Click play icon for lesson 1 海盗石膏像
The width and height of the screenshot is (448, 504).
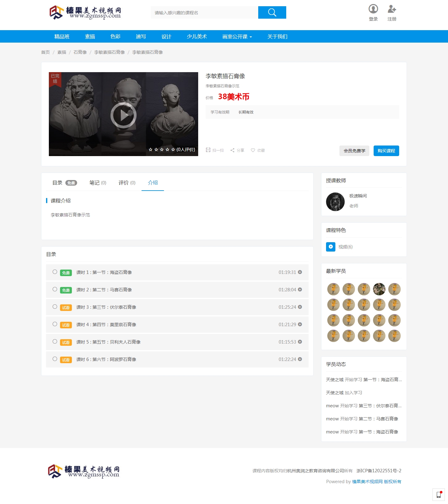point(300,272)
